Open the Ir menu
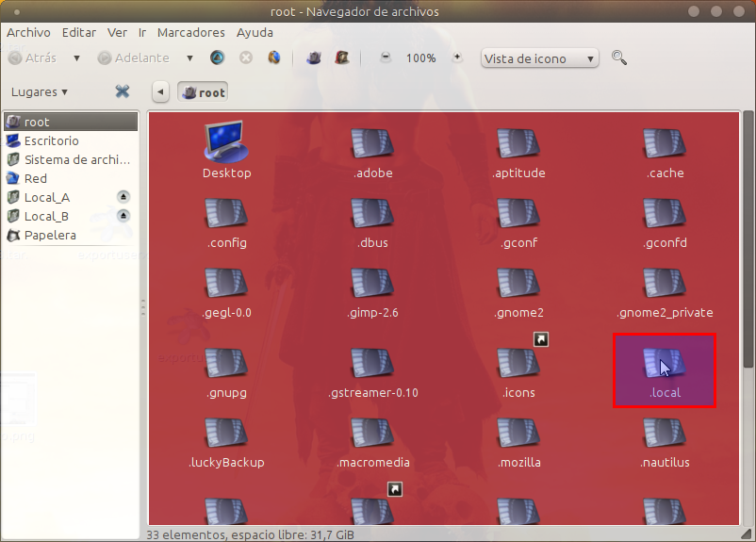Screen dimensions: 756x542 point(142,32)
